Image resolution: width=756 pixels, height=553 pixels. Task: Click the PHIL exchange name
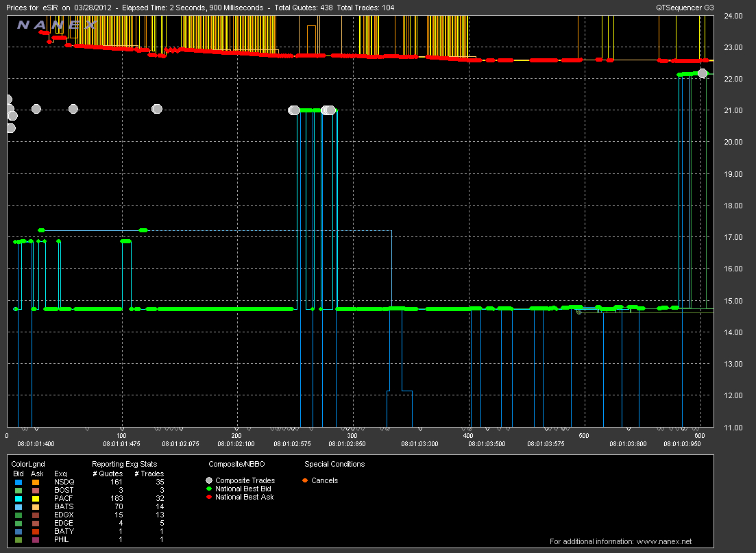coord(61,539)
